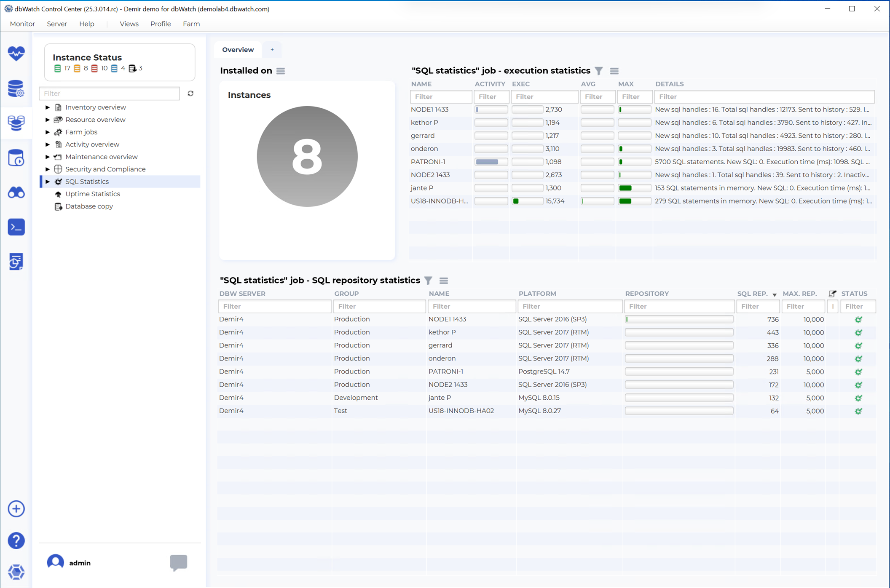Select Uptime Statistics in the tree

[x=92, y=194]
